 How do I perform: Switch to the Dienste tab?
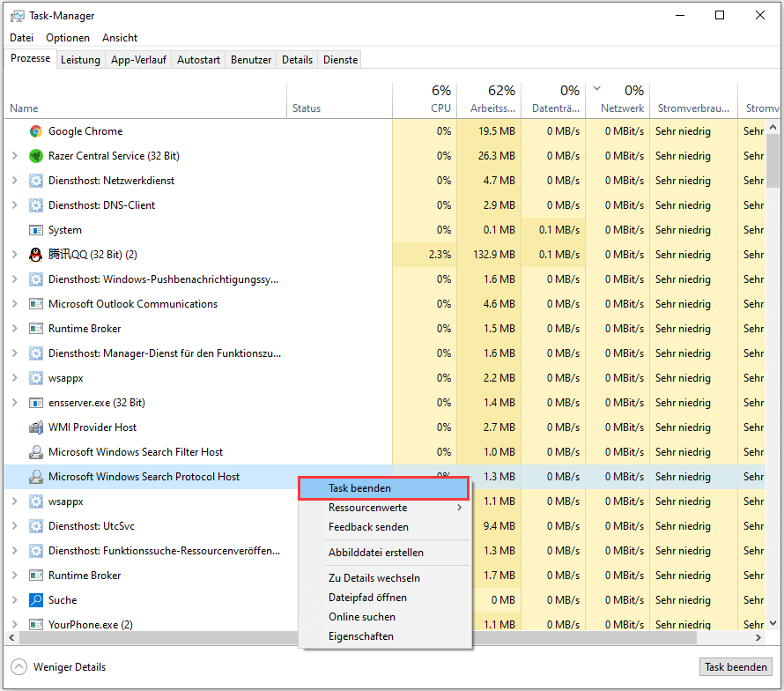[341, 60]
